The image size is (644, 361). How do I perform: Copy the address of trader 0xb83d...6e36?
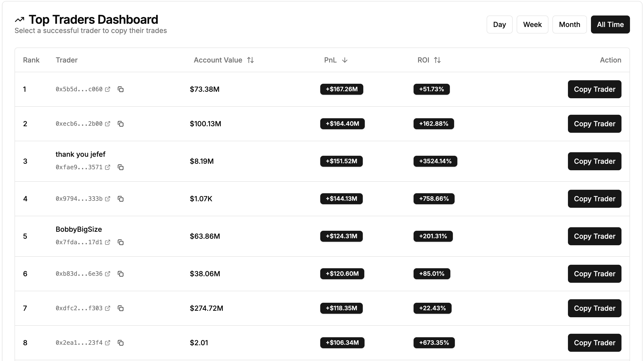tap(121, 274)
